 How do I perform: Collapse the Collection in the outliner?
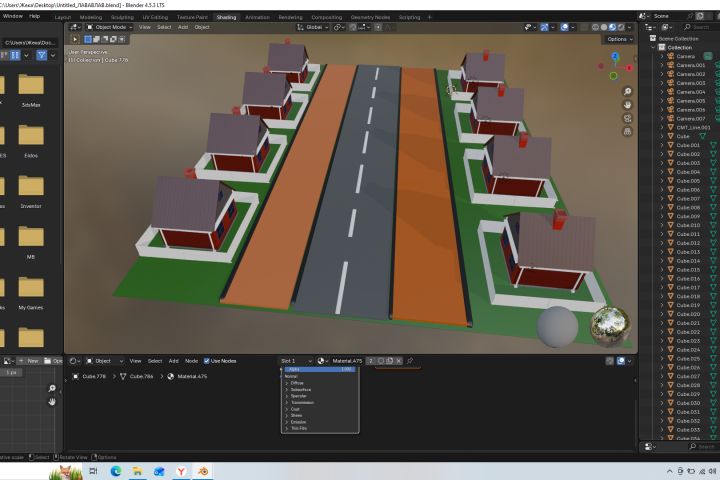(x=652, y=47)
